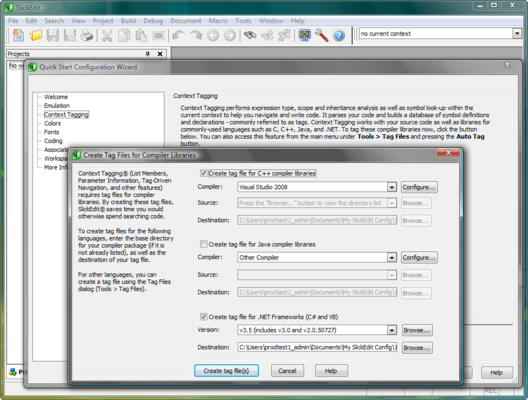The image size is (528, 400).
Task: Expand the Visual Studio 2008 compiler dropdown
Action: click(x=391, y=187)
